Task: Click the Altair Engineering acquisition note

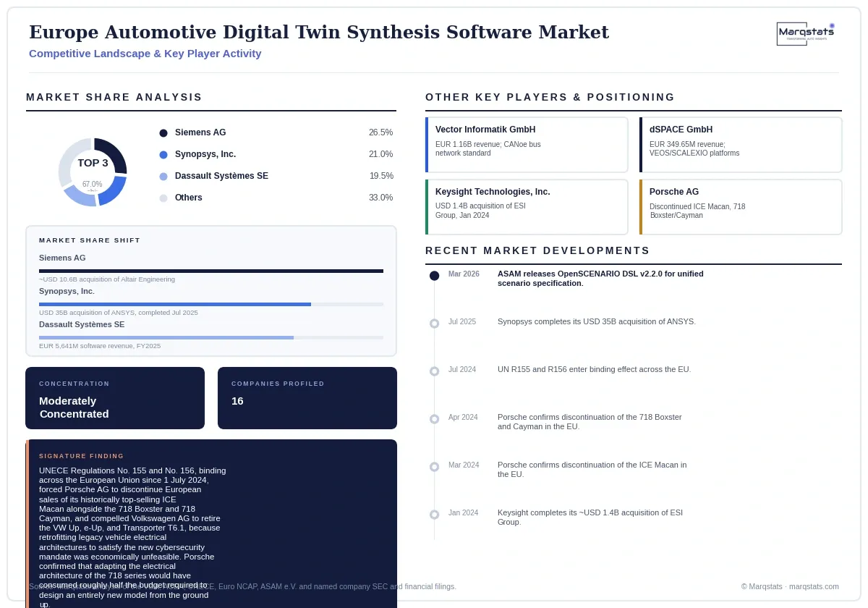Action: click(x=107, y=279)
